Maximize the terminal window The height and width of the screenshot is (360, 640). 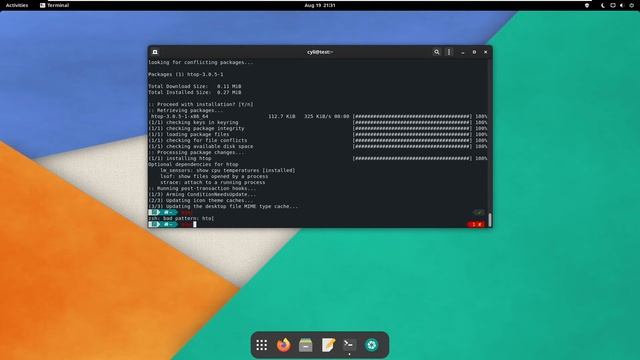coord(474,52)
